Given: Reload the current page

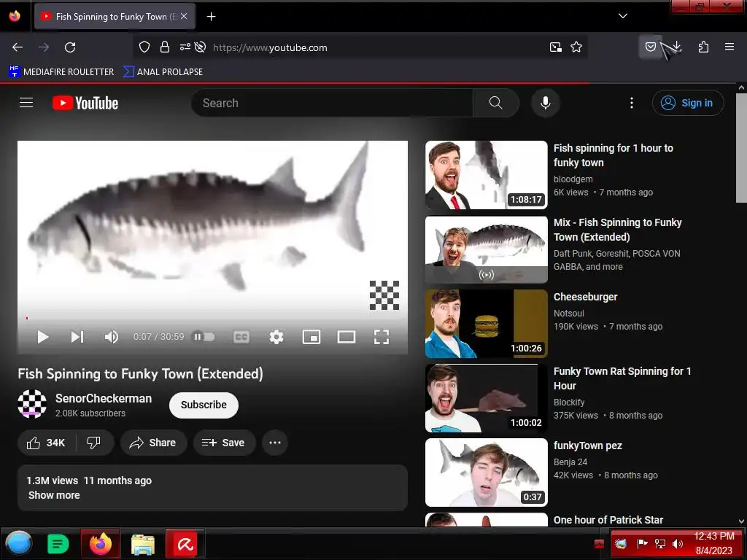Looking at the screenshot, I should coord(70,47).
